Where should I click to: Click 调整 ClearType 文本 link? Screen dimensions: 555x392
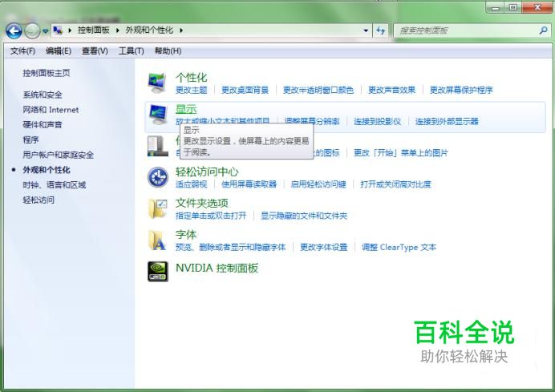399,247
